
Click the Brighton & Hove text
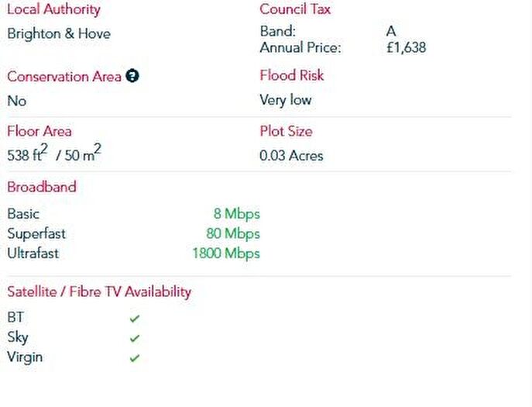coord(59,34)
